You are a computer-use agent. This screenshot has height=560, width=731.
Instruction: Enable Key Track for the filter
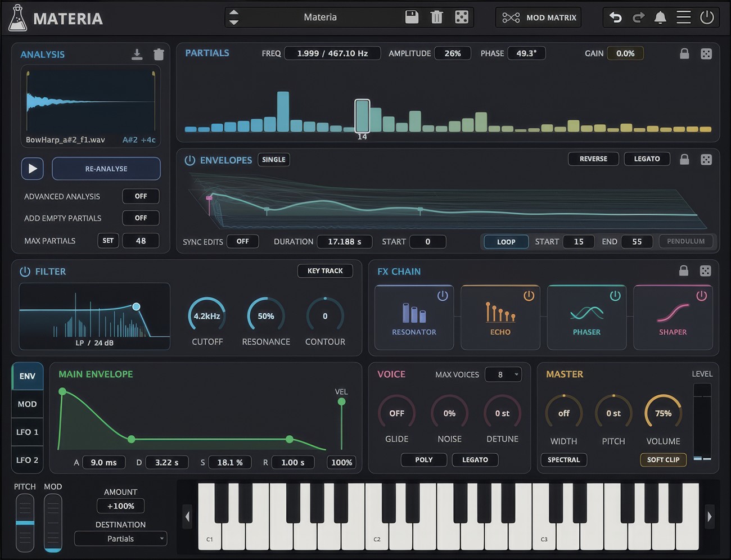pos(325,271)
